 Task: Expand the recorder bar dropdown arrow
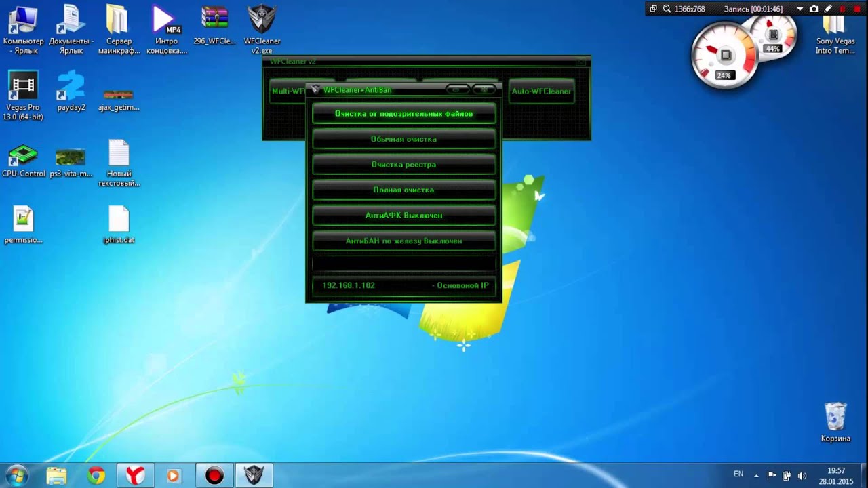coord(800,9)
